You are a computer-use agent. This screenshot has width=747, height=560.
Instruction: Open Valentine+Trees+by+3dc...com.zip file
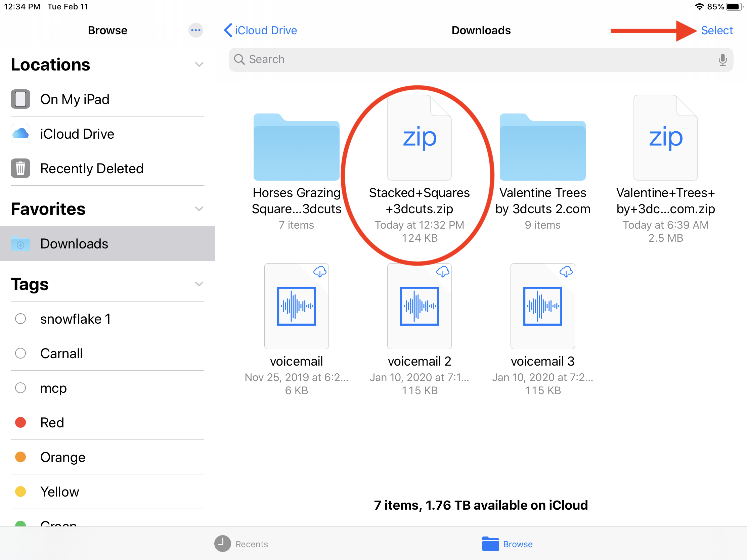coord(665,138)
